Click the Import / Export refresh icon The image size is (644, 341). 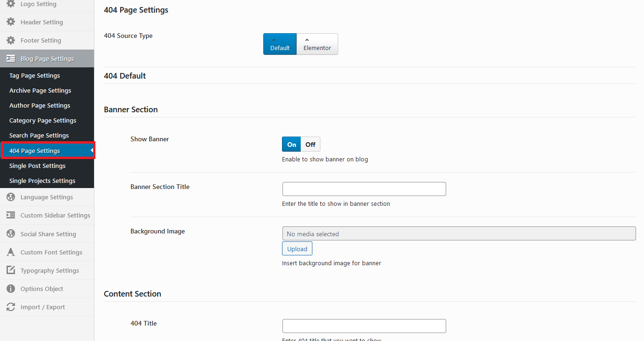[10, 307]
